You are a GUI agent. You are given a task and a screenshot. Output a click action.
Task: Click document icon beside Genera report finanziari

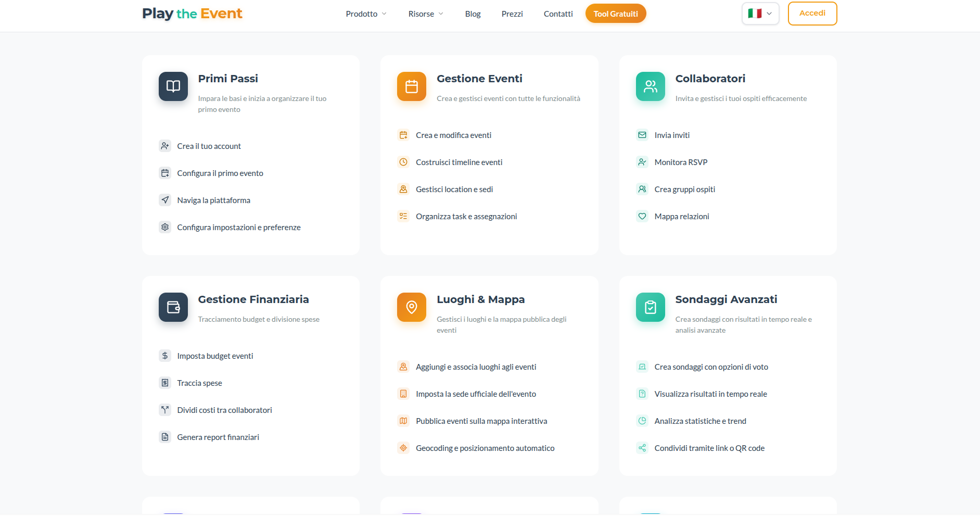(x=165, y=437)
